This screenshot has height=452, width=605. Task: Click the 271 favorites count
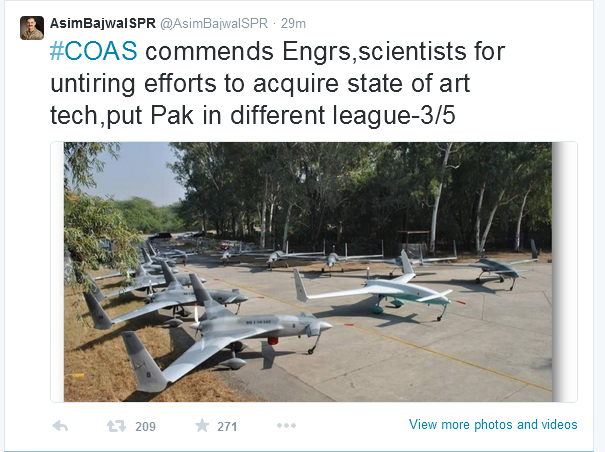(x=227, y=427)
